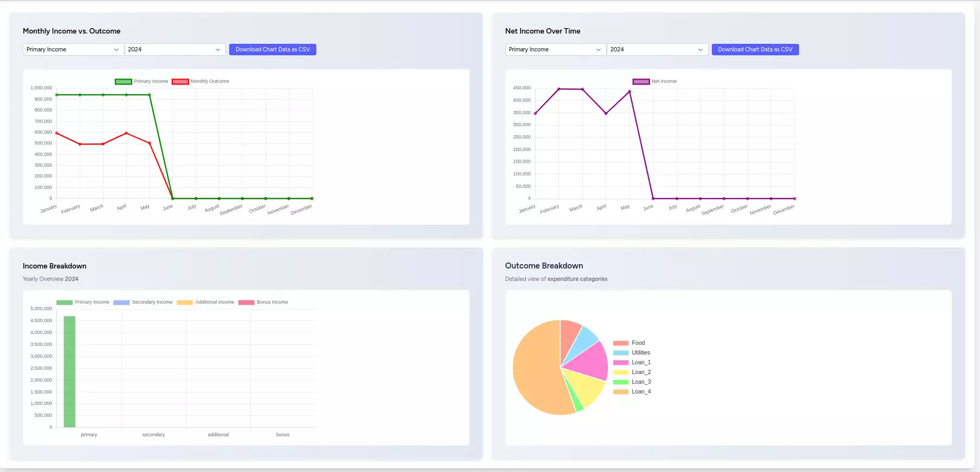980x472 pixels.
Task: Open the Primary Income dropdown in Monthly Income panel
Action: coord(73,49)
